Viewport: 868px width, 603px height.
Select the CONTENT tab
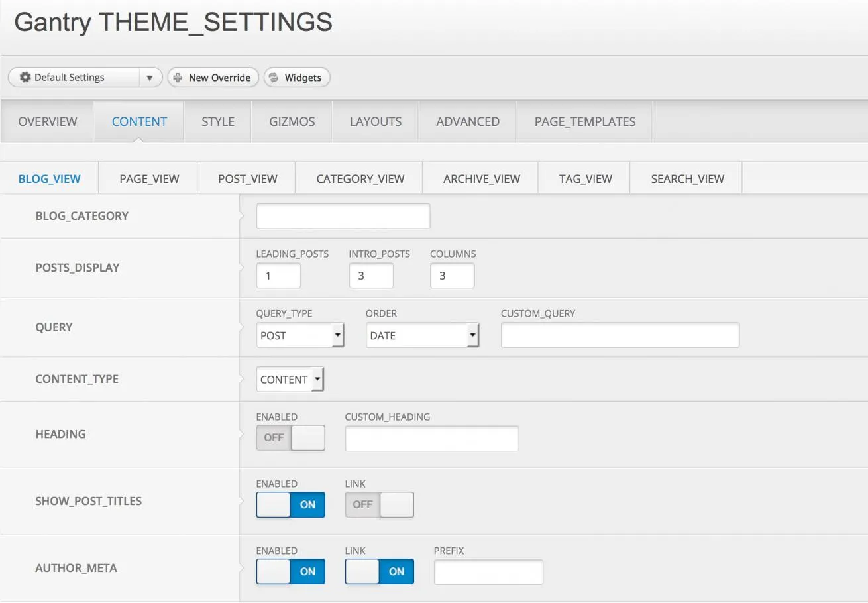(139, 121)
